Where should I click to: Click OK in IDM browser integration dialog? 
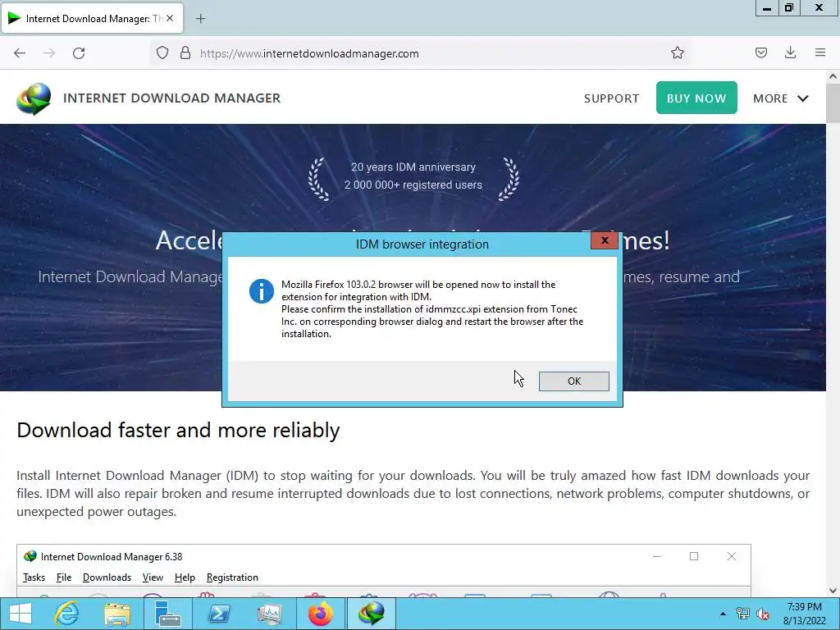point(573,381)
